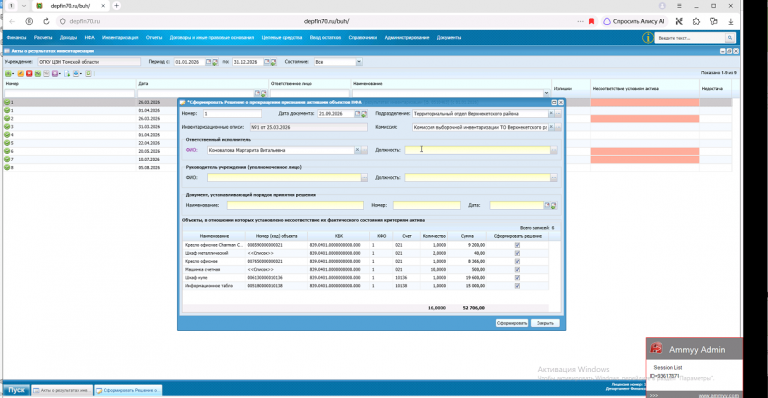Click the Закрыть button
768x398 pixels.
545,323
